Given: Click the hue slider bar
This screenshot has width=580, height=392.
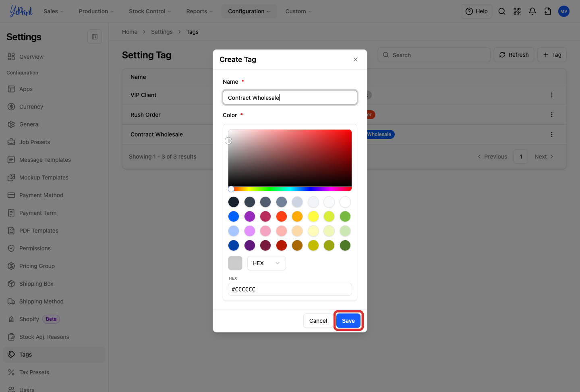Looking at the screenshot, I should pyautogui.click(x=290, y=189).
